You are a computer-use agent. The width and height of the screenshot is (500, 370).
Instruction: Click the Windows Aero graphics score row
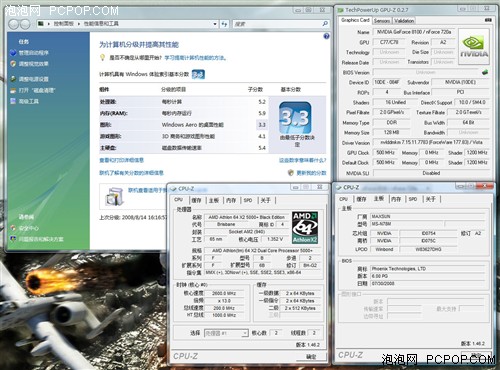tap(184, 125)
